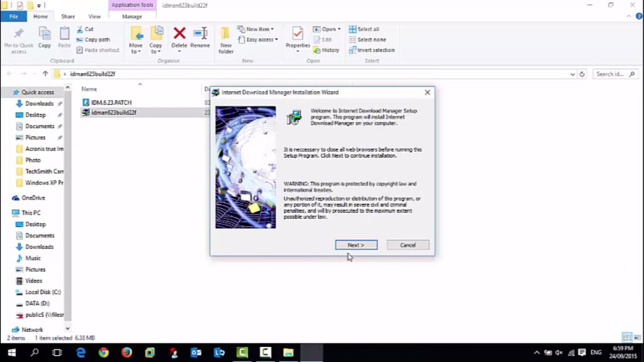Click the Cut scissors icon in ribbon
The width and height of the screenshot is (644, 362).
[80, 29]
